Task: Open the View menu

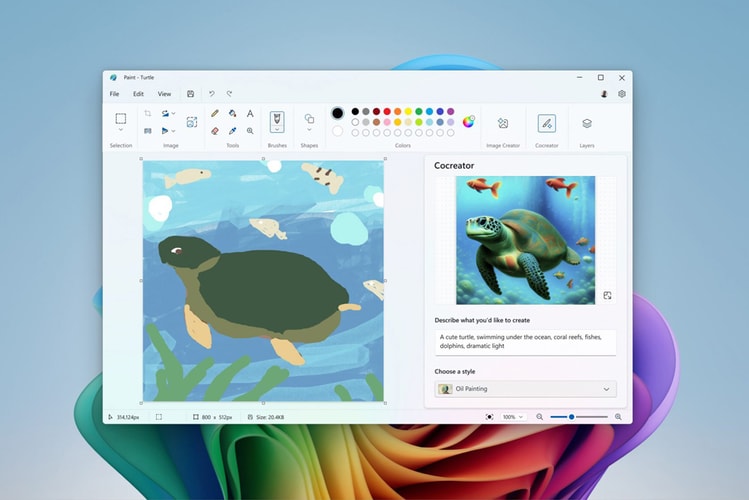Action: coord(164,94)
